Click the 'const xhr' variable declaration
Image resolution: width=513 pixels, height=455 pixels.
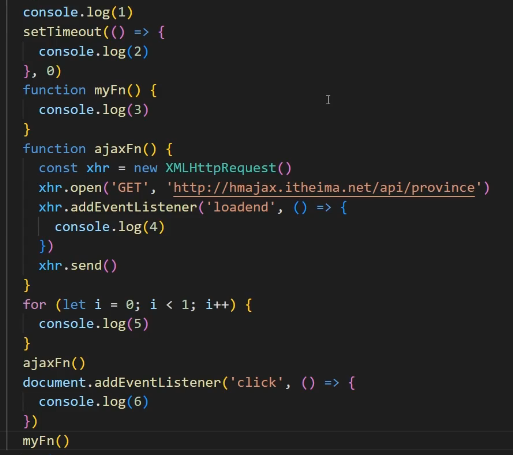coord(74,168)
